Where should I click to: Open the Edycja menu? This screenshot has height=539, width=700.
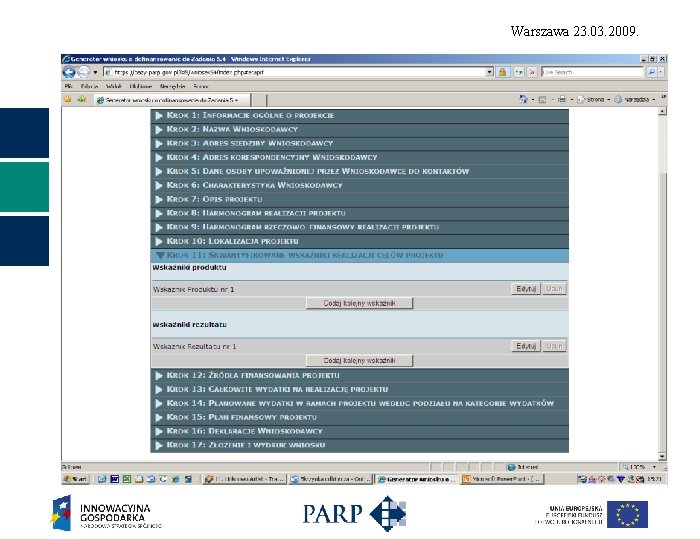coord(89,86)
